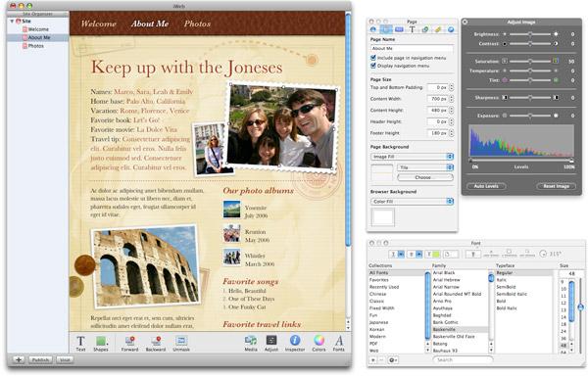Open the Shapes tool
The width and height of the screenshot is (588, 377).
[x=101, y=344]
